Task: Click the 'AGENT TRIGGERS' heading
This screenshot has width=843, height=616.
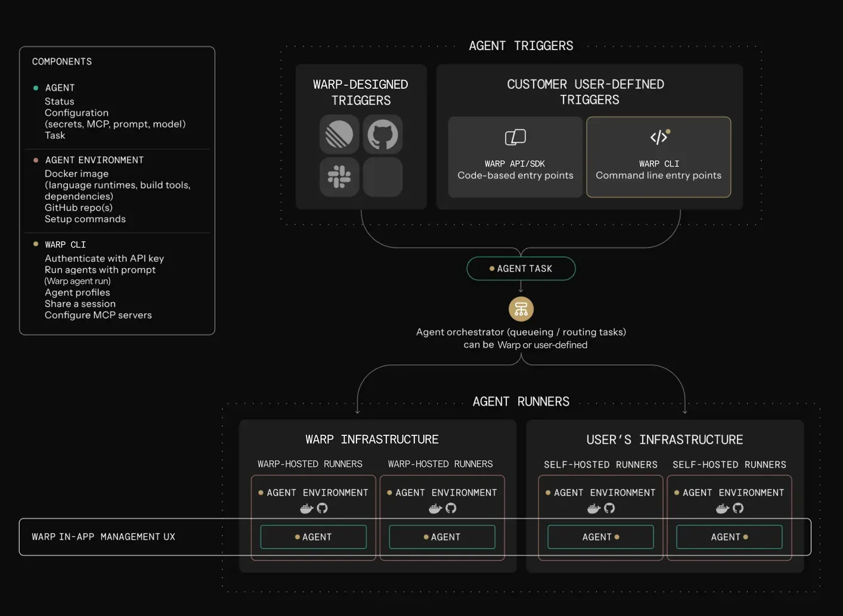Action: click(521, 46)
